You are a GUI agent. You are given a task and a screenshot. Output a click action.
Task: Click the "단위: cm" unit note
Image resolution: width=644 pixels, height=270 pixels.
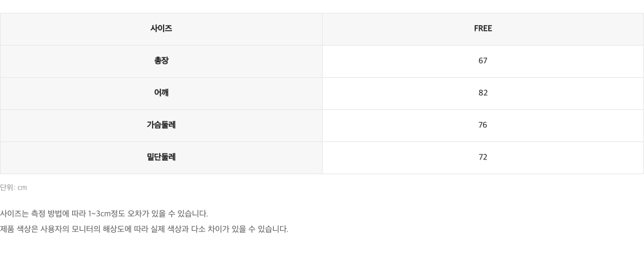pos(14,188)
